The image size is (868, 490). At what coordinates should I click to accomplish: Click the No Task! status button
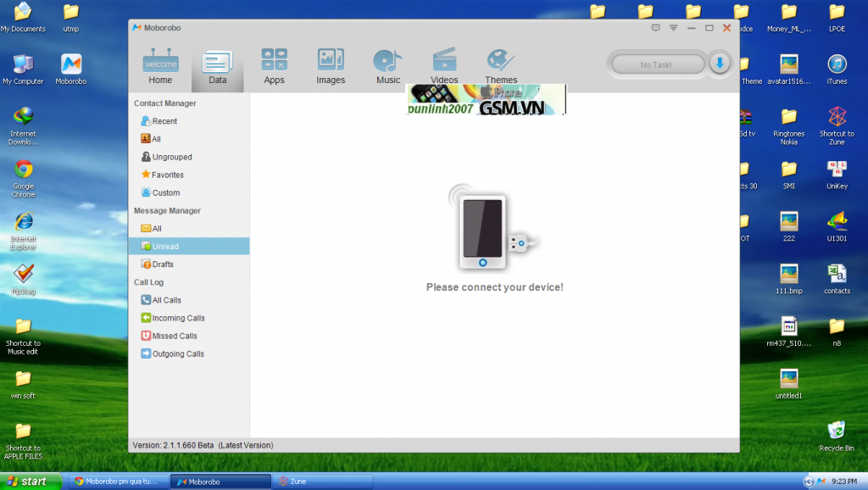coord(657,64)
